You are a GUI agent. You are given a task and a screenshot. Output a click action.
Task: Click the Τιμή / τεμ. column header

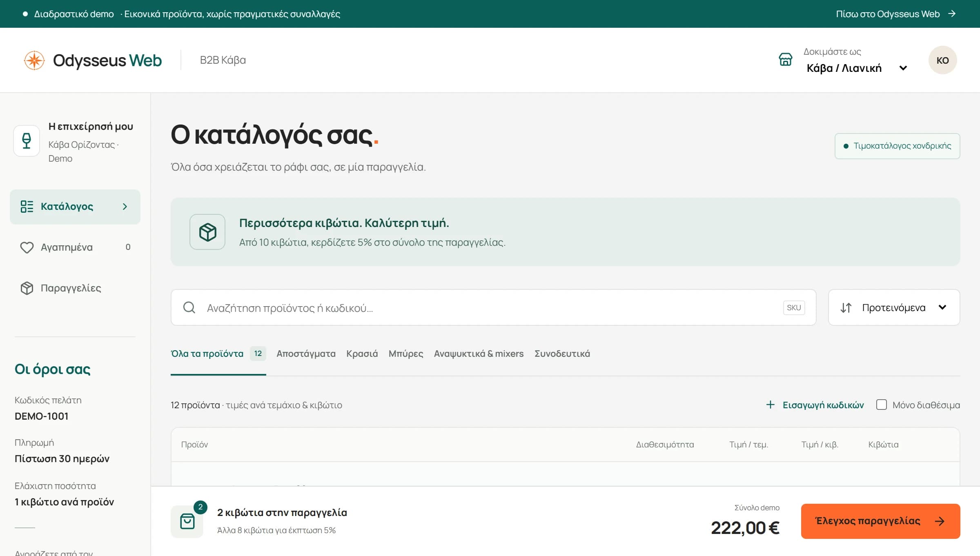(748, 444)
